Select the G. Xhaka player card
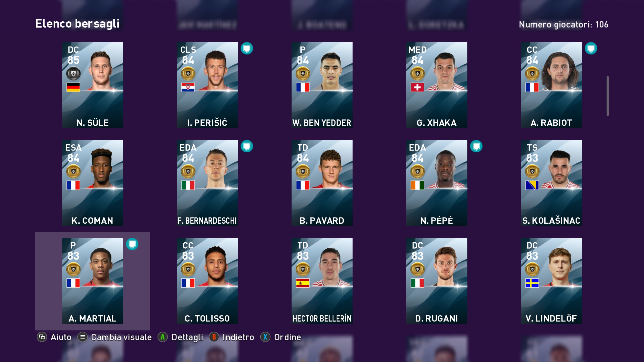Viewport: 644px width, 362px height. 437,85
